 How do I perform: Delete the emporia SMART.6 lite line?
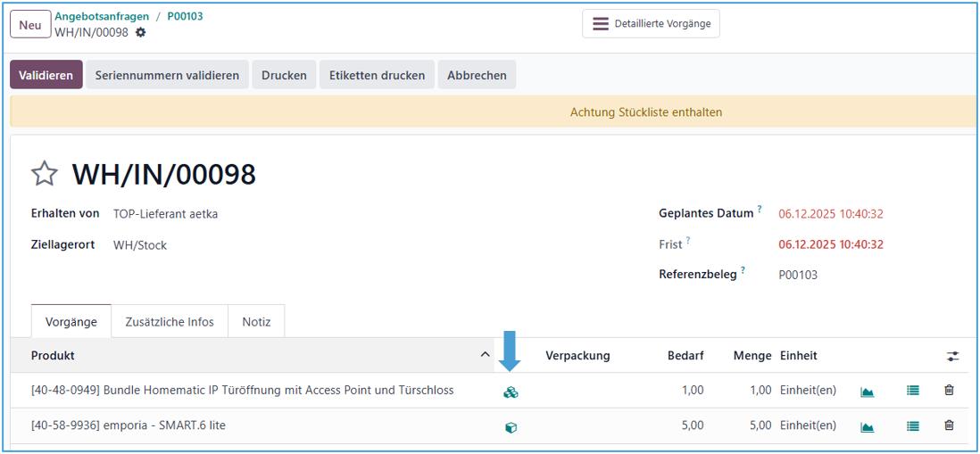pos(949,426)
